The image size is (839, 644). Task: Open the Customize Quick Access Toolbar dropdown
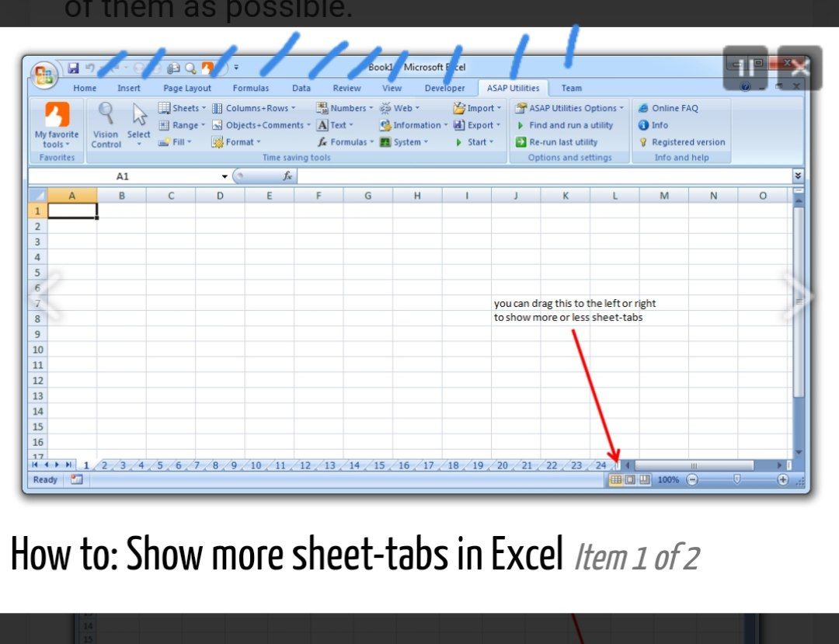(x=236, y=68)
